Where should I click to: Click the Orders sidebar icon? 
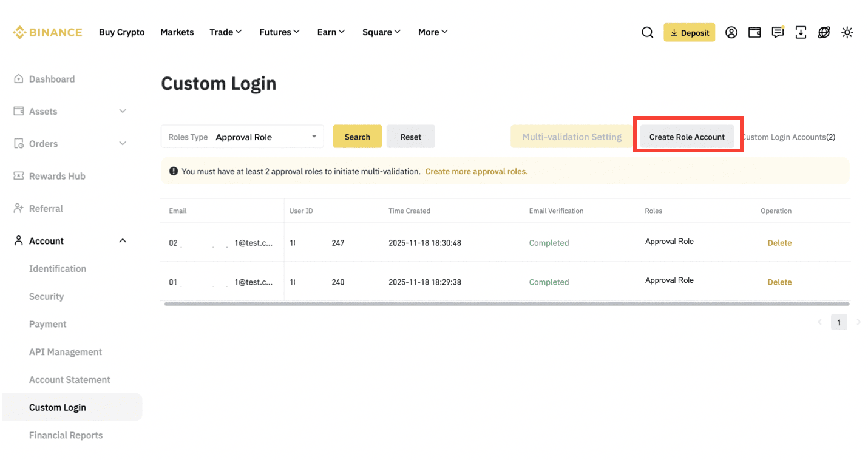click(18, 144)
